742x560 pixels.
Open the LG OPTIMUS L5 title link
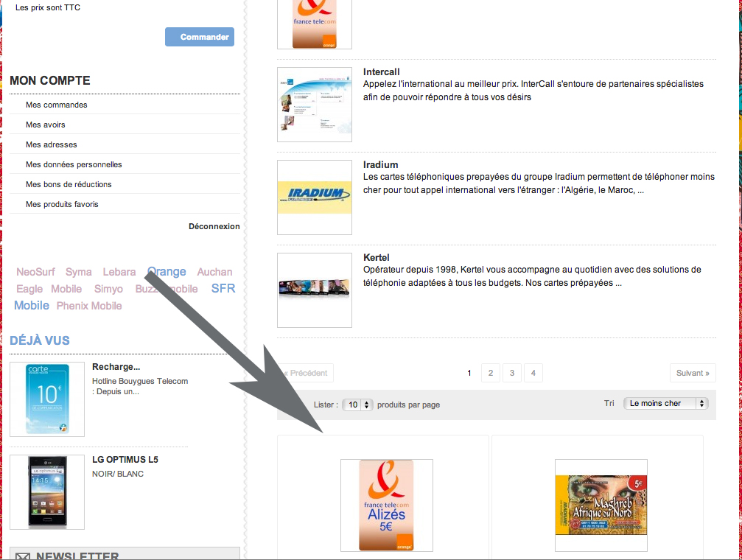coord(125,460)
